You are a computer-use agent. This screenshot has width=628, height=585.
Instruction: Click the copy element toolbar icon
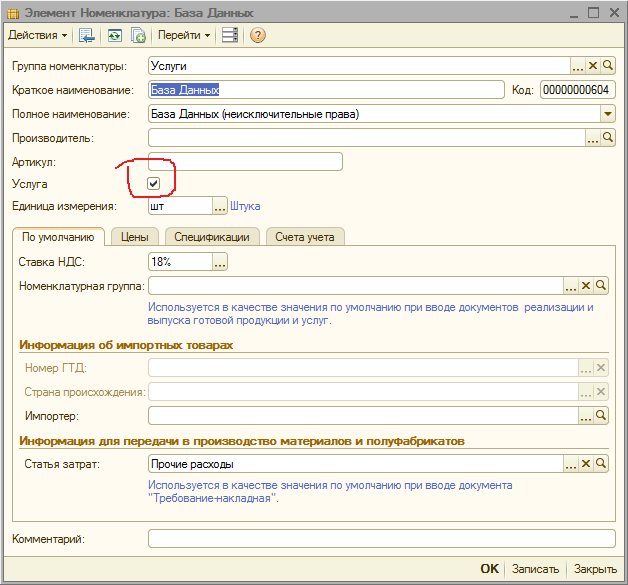[x=138, y=35]
